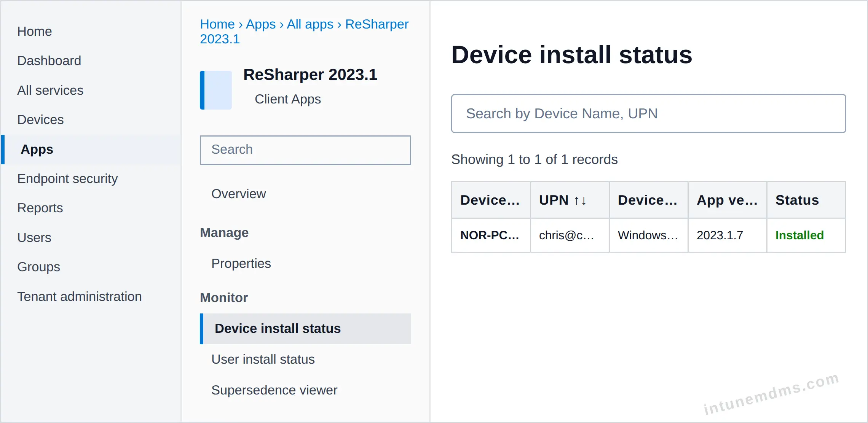This screenshot has width=868, height=423.
Task: Click the Windows… platform cell
Action: coord(648,235)
